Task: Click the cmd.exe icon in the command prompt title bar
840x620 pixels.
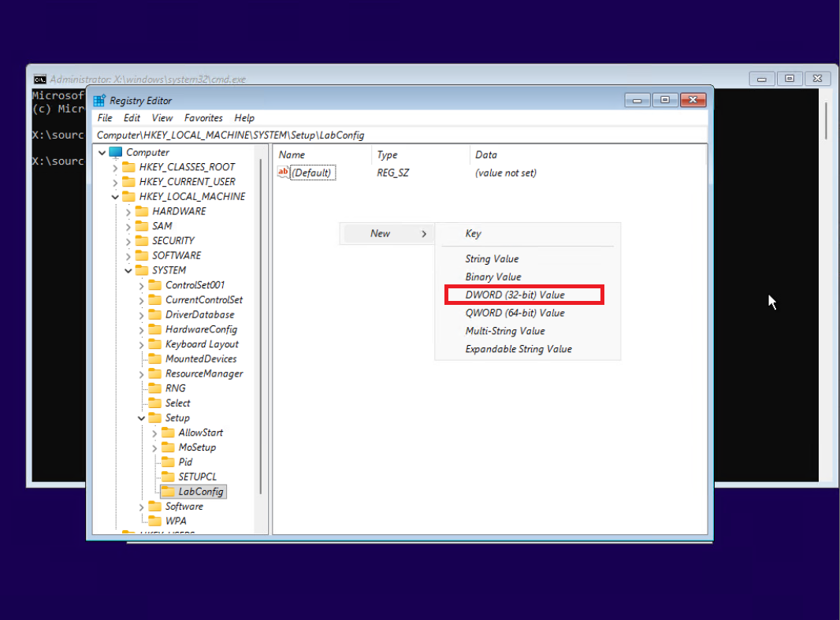Action: tap(40, 79)
